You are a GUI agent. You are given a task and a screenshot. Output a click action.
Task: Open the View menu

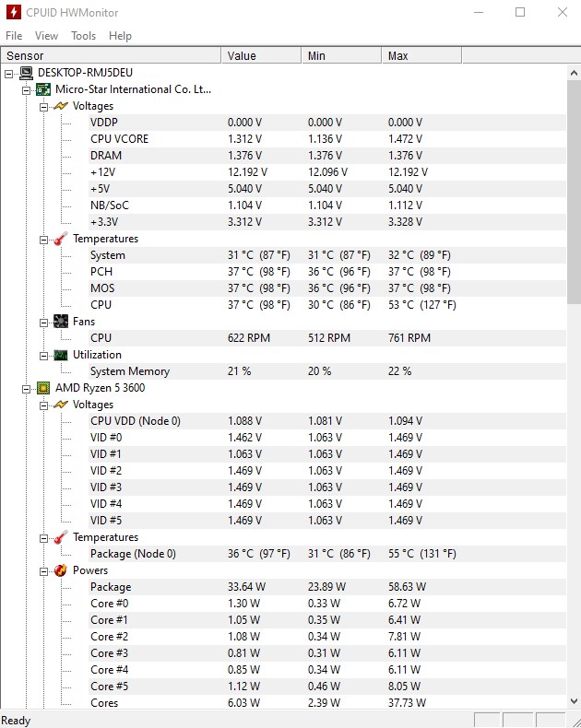(x=46, y=36)
